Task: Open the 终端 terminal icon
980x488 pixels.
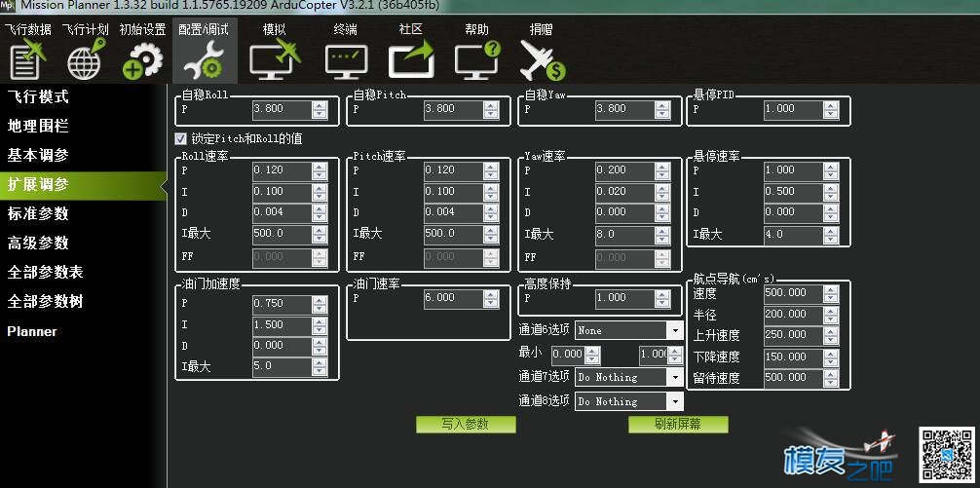Action: (x=346, y=61)
